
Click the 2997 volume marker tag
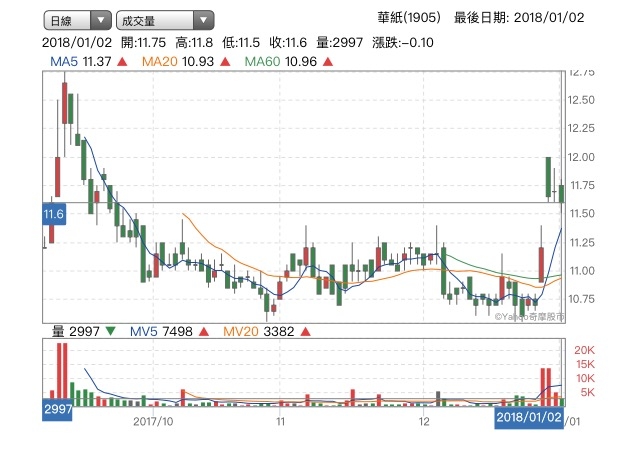tap(58, 409)
